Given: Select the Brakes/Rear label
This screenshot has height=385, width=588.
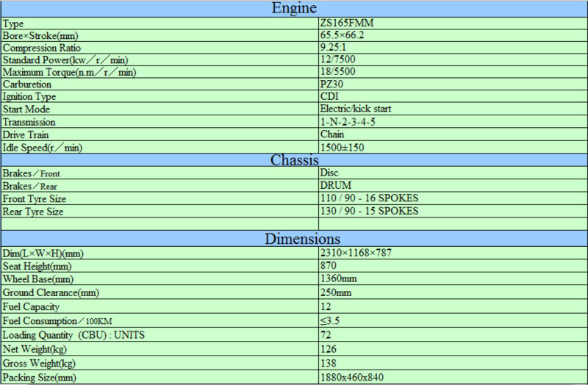Looking at the screenshot, I should [x=29, y=186].
